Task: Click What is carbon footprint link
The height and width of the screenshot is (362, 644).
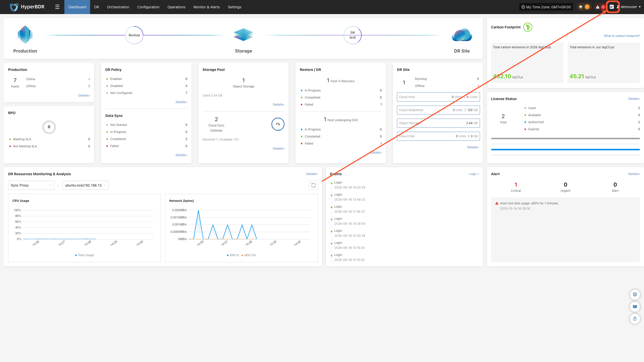Action: coord(622,36)
